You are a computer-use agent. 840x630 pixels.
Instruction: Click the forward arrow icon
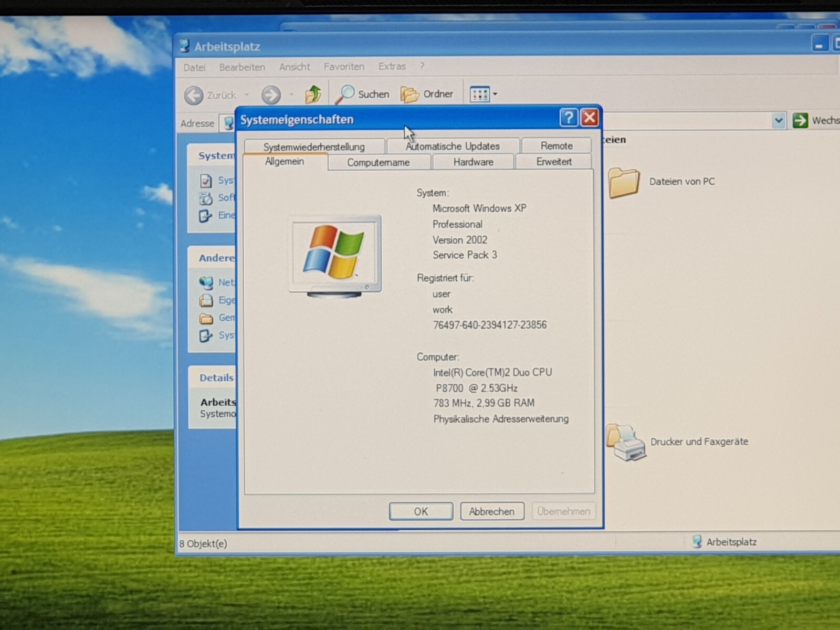[271, 95]
